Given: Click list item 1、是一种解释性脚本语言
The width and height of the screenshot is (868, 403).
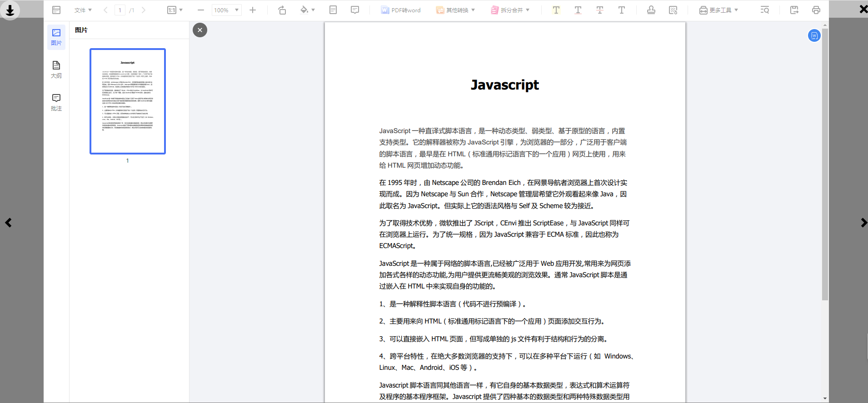Looking at the screenshot, I should pos(453,304).
